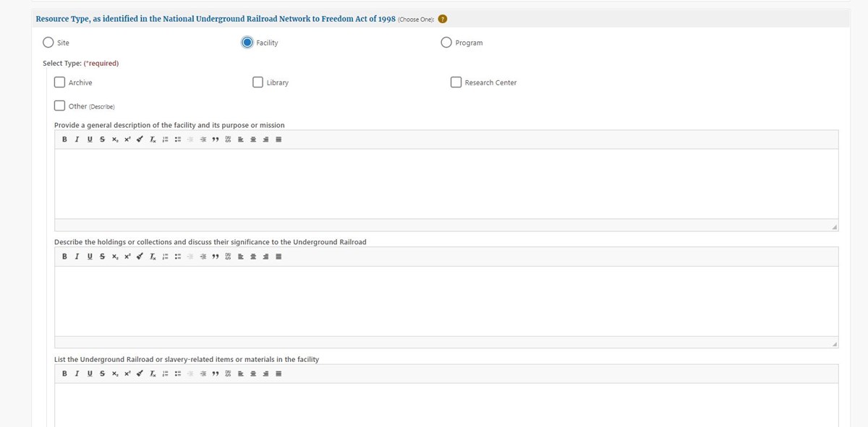
Task: Tick the Other (Describe) checkbox
Action: click(60, 105)
